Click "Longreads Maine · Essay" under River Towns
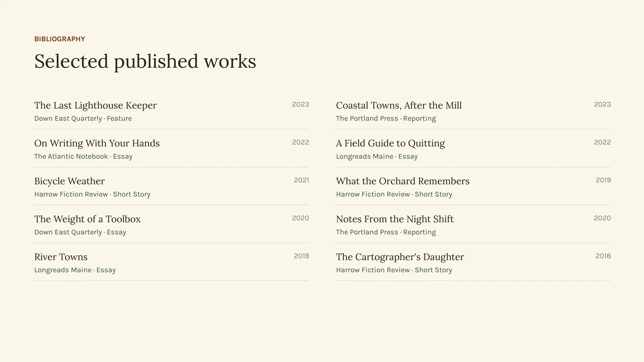 click(x=75, y=270)
